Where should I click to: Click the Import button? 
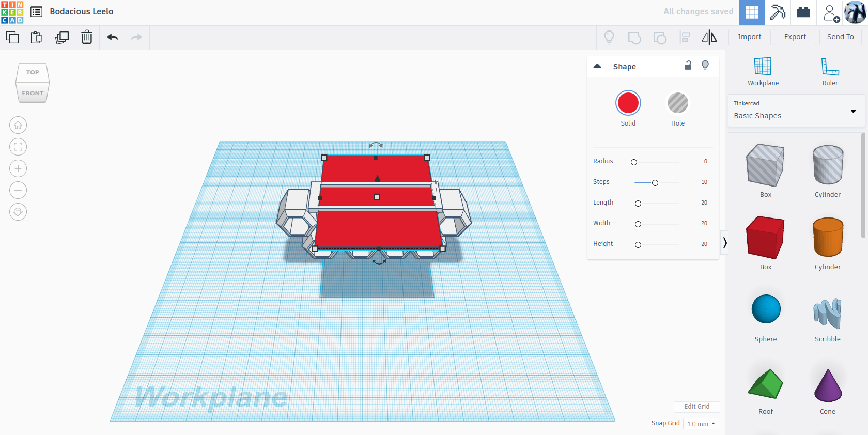pyautogui.click(x=750, y=37)
